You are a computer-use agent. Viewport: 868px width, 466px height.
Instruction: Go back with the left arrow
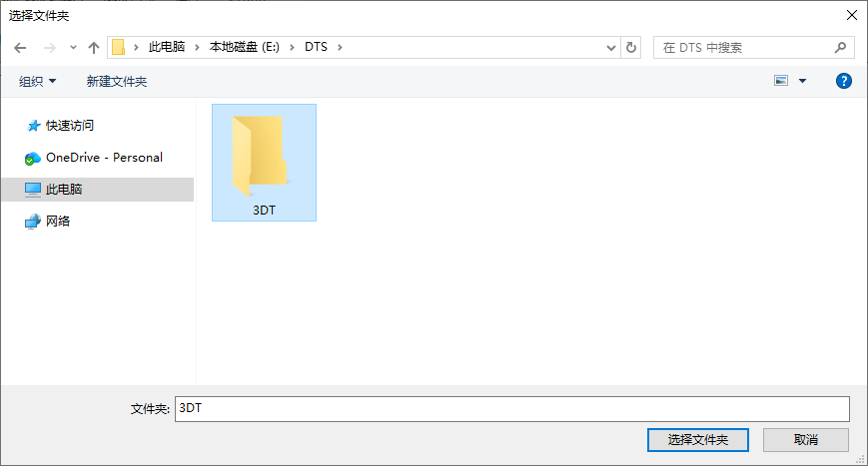point(20,48)
